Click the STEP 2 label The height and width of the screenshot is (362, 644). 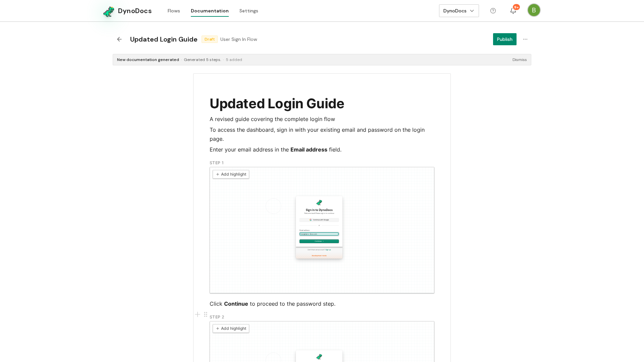pyautogui.click(x=217, y=317)
